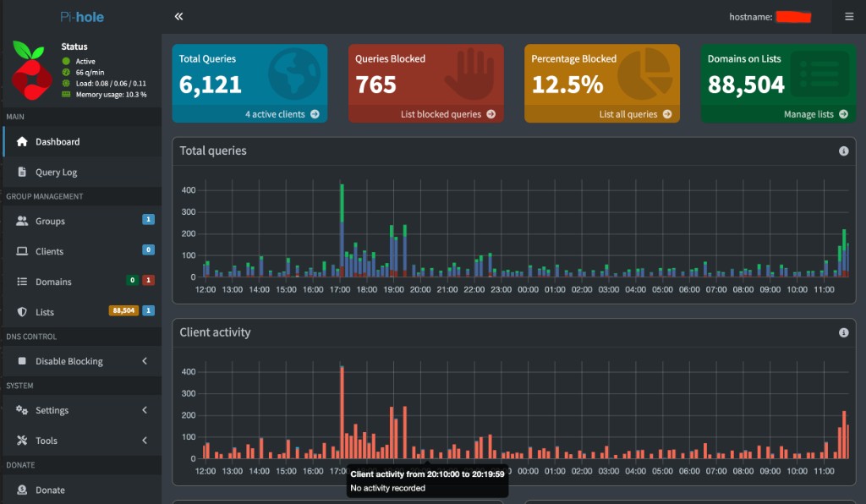Click 765 queries blocked value
The width and height of the screenshot is (866, 504).
(375, 85)
